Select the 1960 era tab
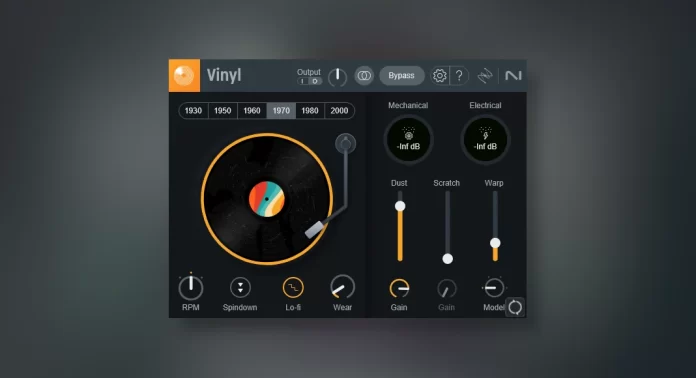Image resolution: width=696 pixels, height=378 pixels. point(252,110)
